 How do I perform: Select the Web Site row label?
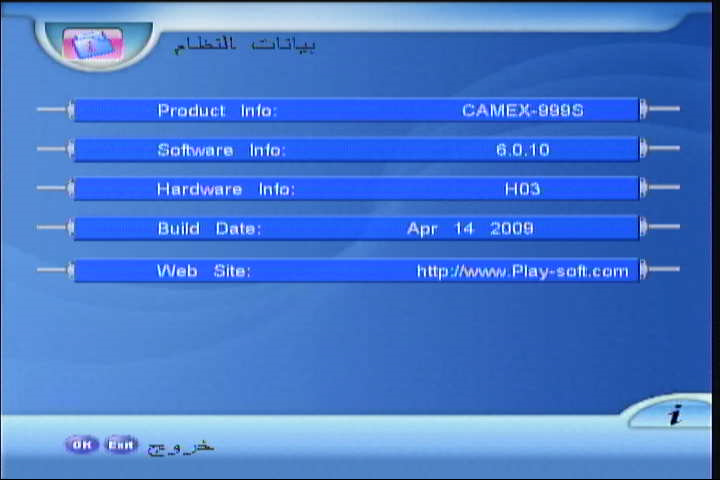click(203, 271)
